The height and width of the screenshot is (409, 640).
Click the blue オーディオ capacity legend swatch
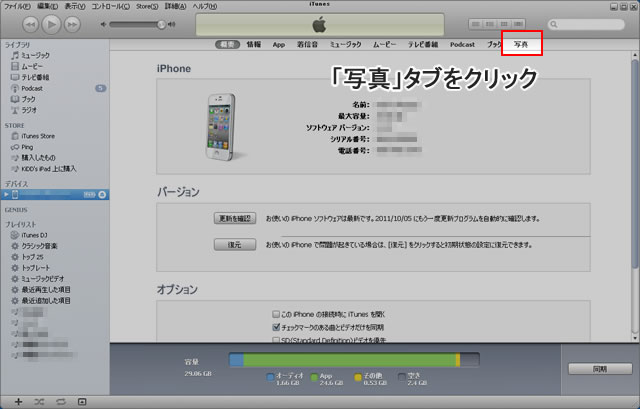pyautogui.click(x=270, y=377)
